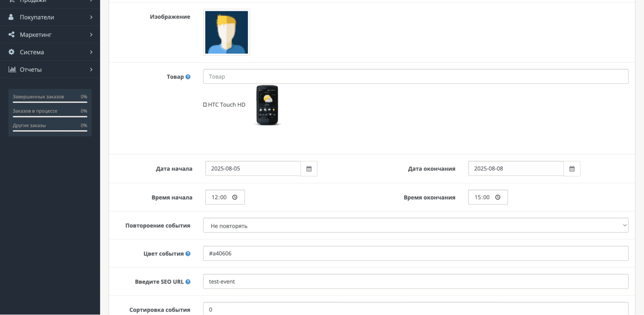Click the Маркетинг share icon
The width and height of the screenshot is (644, 315).
11,35
